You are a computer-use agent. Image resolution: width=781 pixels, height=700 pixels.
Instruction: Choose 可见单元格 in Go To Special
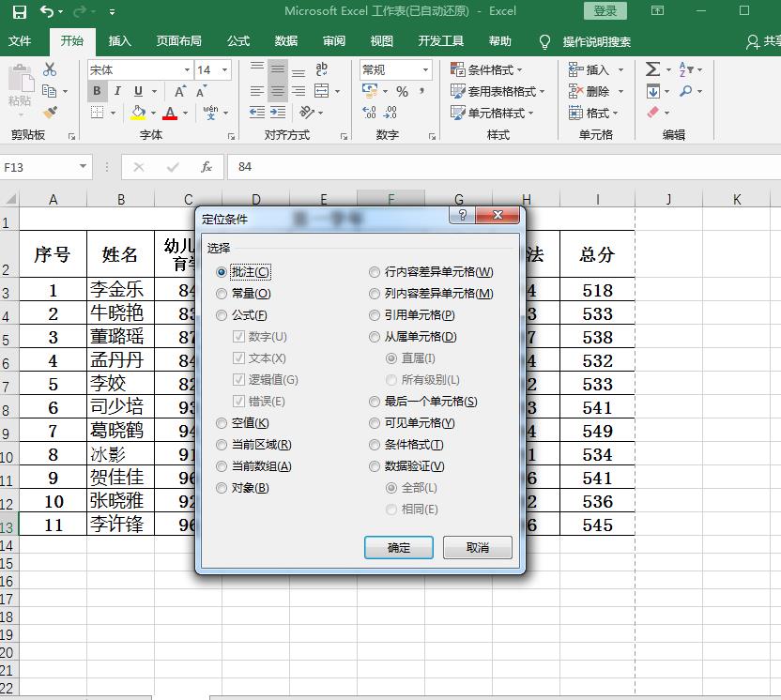tap(374, 423)
